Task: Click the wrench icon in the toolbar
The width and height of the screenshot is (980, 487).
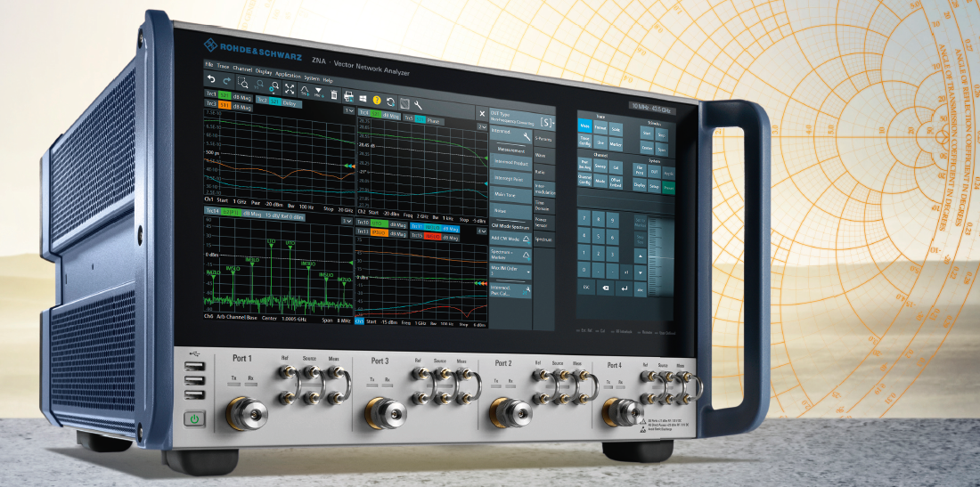Action: pyautogui.click(x=418, y=105)
